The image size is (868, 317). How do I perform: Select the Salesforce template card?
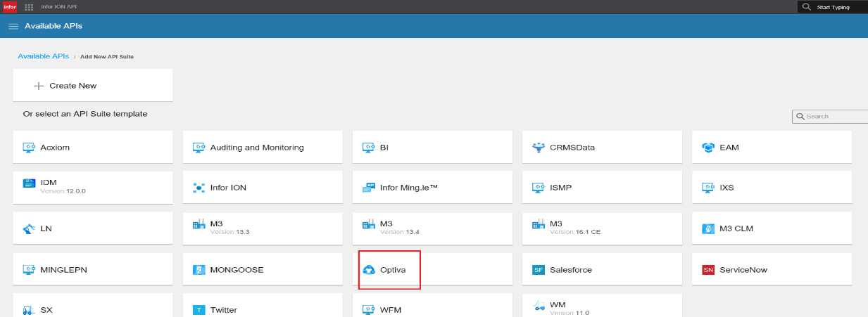(602, 270)
